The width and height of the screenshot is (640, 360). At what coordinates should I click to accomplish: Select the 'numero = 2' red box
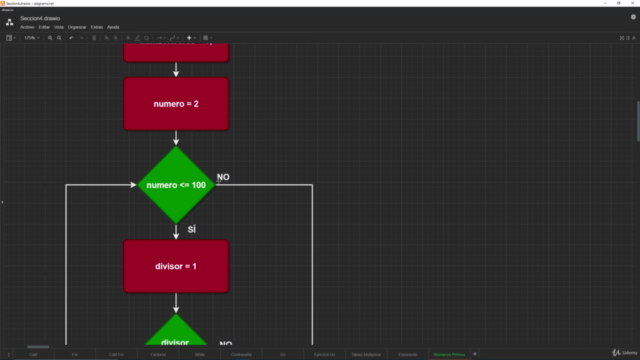pyautogui.click(x=176, y=104)
